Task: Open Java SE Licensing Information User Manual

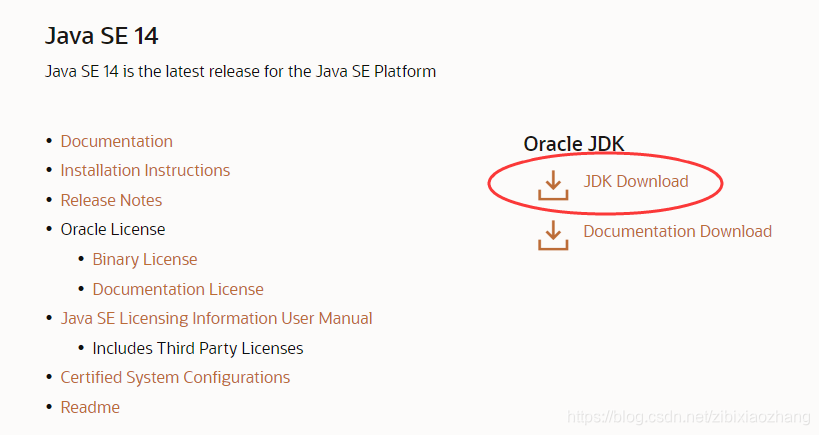Action: point(216,319)
